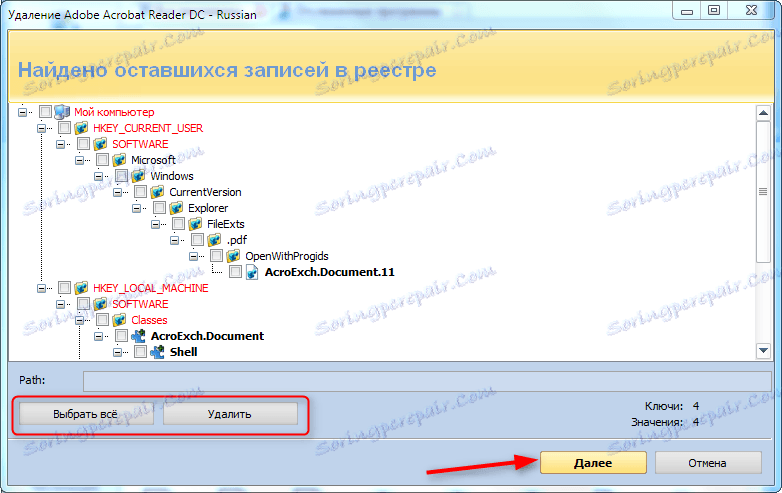
Task: Collapse the Explorer tree node
Action: [136, 208]
